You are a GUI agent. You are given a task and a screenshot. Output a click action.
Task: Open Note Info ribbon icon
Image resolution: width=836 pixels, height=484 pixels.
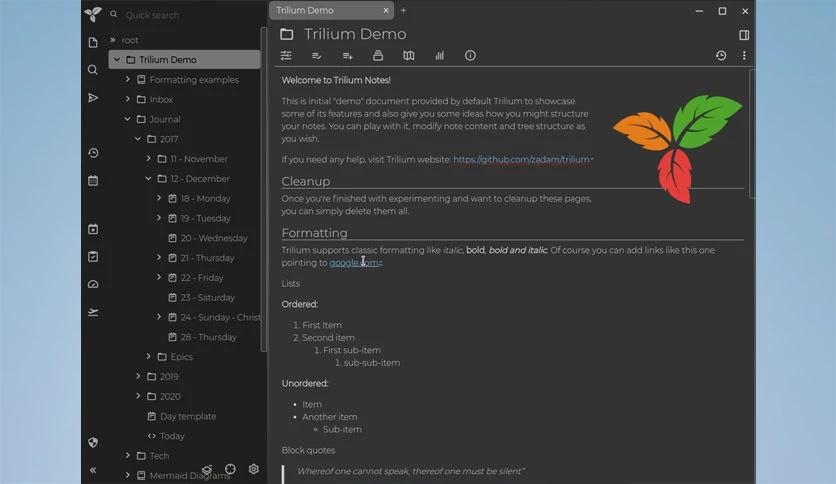470,55
